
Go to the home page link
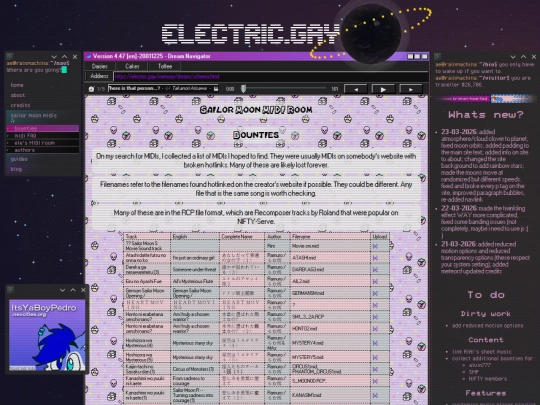(17, 85)
